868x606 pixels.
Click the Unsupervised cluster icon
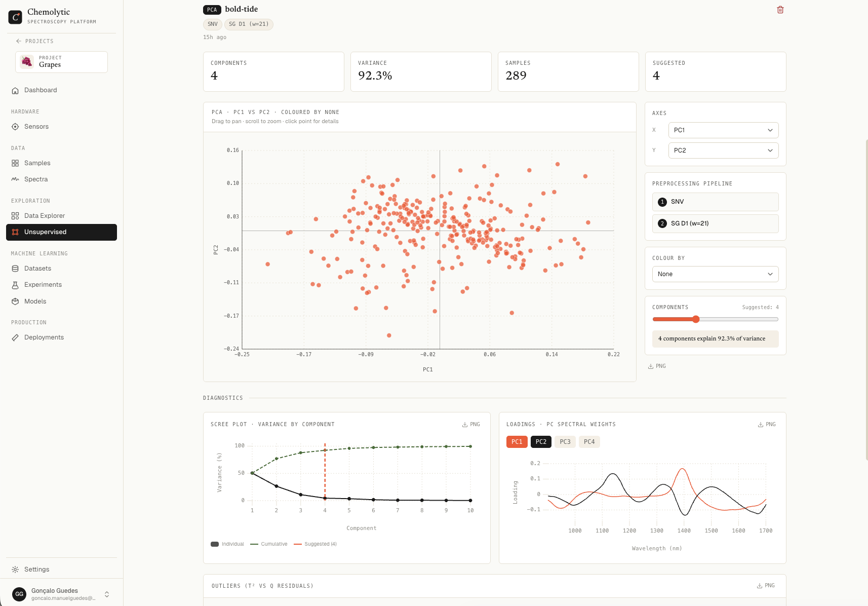coord(15,232)
